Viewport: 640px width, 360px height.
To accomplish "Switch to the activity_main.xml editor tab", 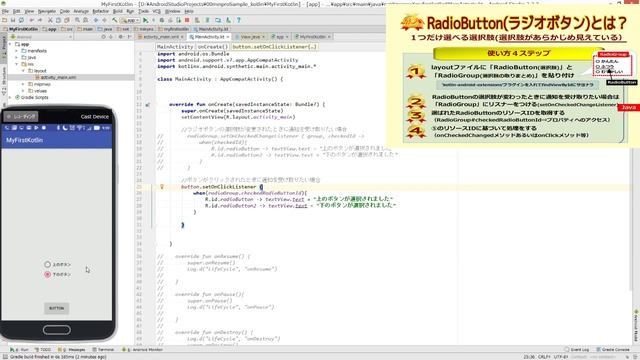I will coord(160,37).
